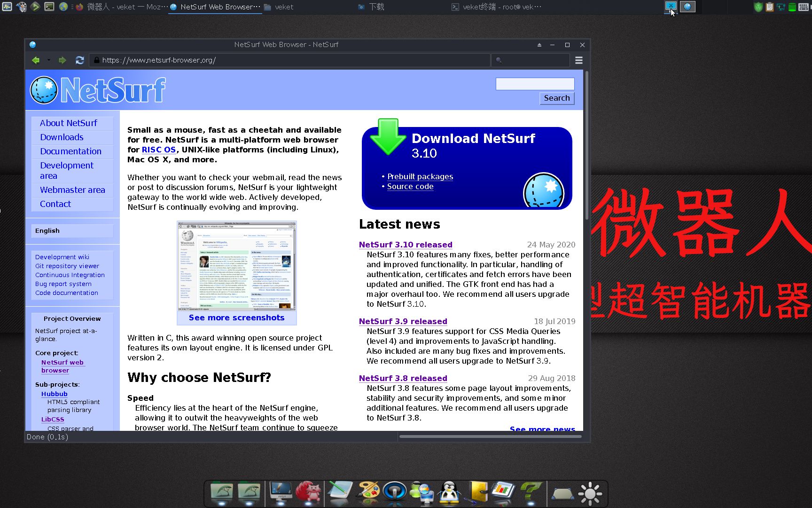Launch the terminal icon in top panel
This screenshot has width=812, height=508.
pos(49,7)
